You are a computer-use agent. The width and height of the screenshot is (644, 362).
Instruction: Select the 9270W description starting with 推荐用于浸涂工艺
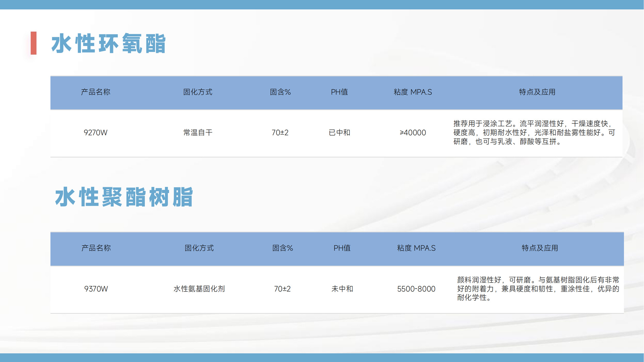tap(534, 133)
